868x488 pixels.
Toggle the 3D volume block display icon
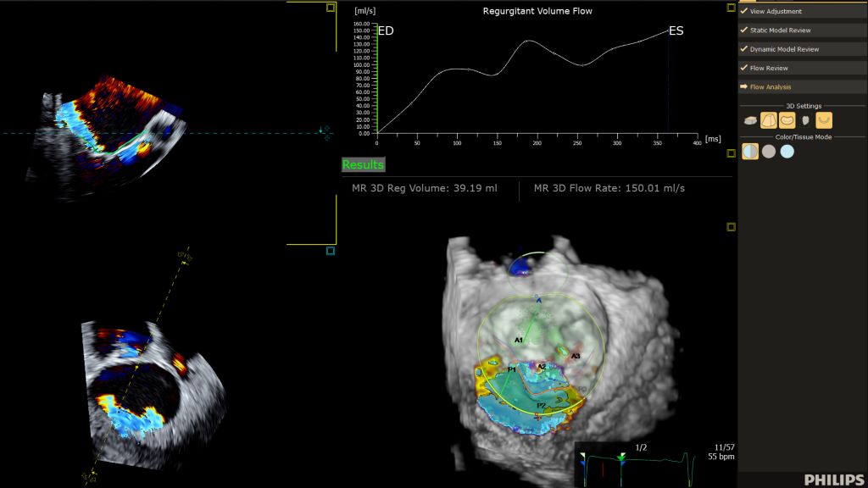[750, 120]
